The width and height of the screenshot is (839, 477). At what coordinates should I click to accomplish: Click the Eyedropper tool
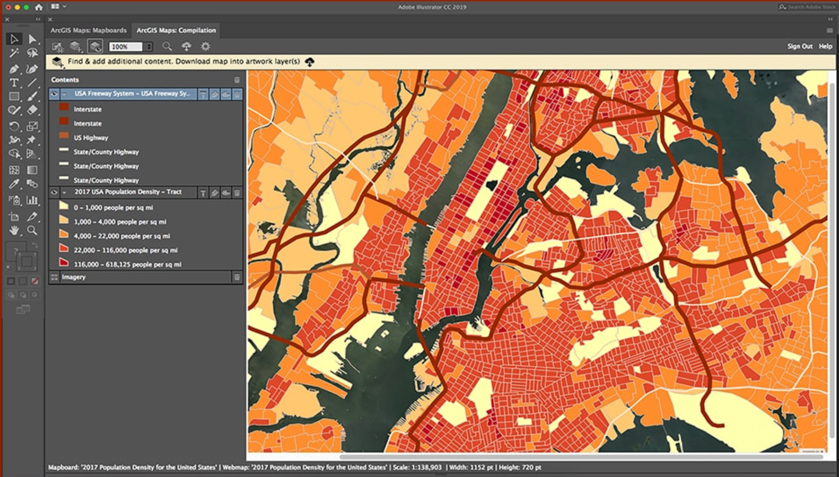click(x=14, y=185)
